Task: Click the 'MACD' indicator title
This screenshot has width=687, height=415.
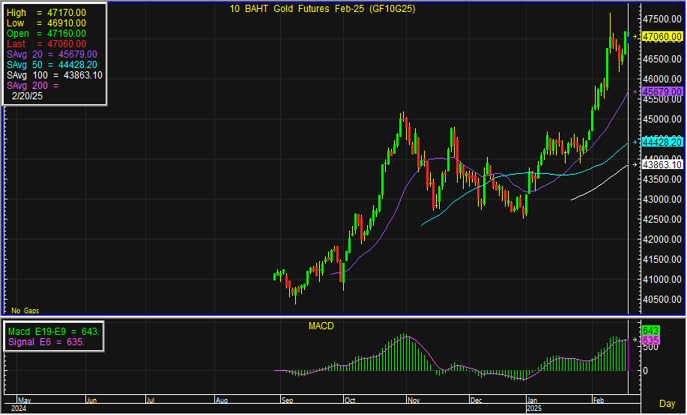Action: pyautogui.click(x=322, y=326)
